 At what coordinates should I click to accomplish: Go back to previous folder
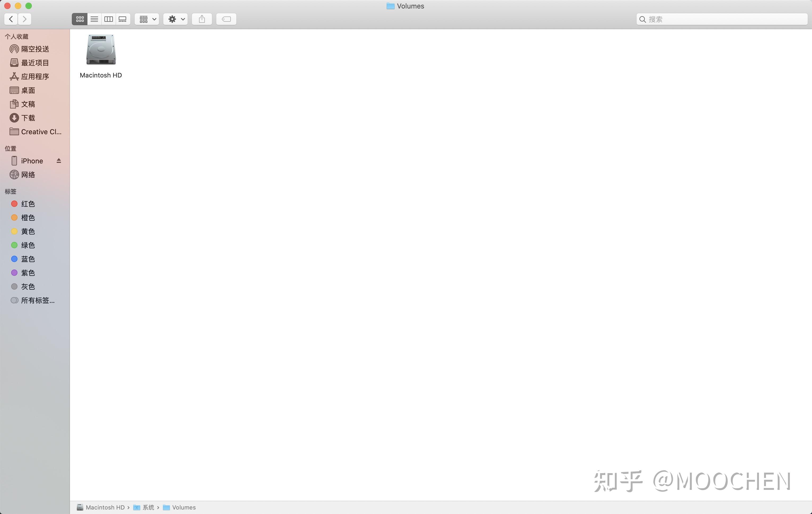click(11, 19)
